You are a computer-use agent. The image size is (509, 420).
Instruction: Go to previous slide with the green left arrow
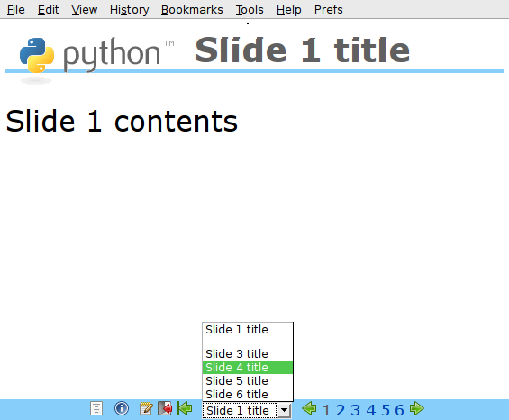[309, 408]
